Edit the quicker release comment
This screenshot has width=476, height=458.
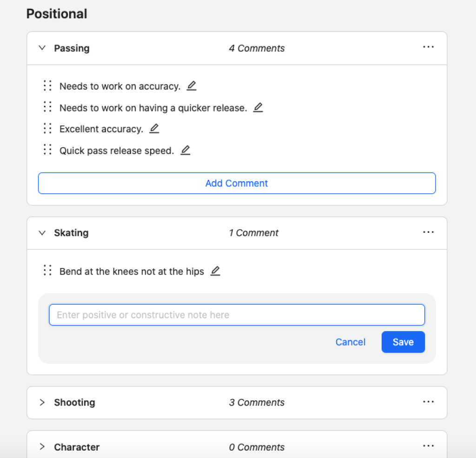258,107
